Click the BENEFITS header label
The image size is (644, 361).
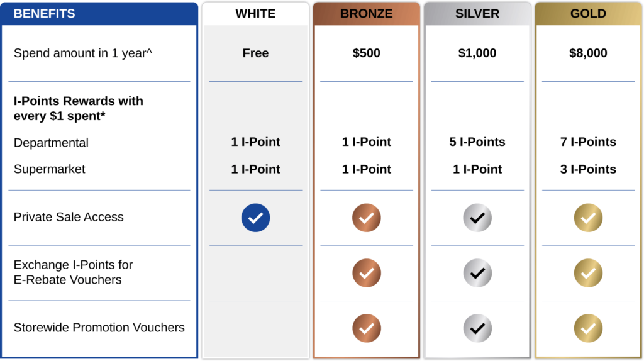coord(44,14)
